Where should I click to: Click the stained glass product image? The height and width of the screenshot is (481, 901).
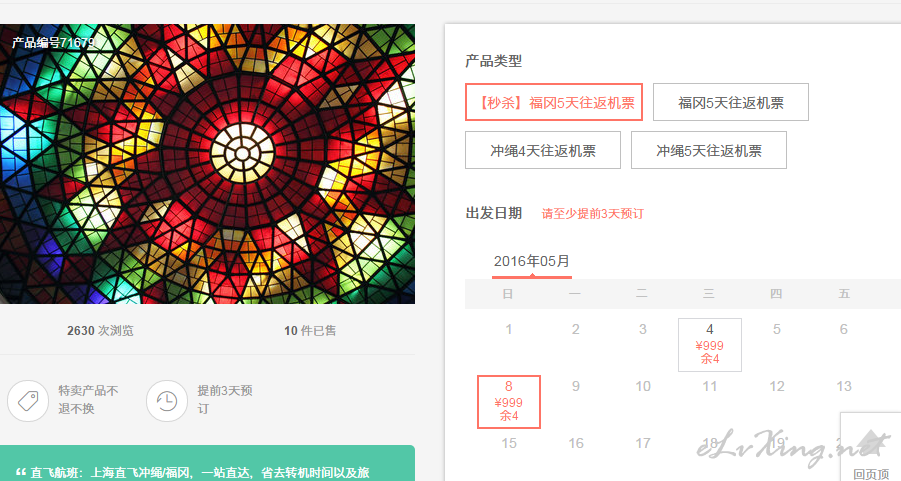[207, 164]
